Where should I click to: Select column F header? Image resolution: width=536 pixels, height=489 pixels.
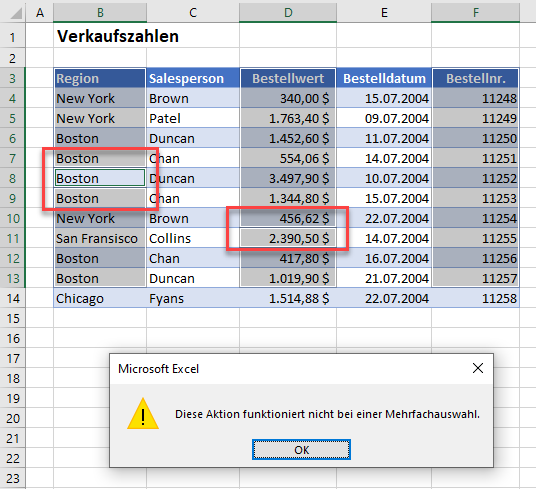click(x=475, y=12)
